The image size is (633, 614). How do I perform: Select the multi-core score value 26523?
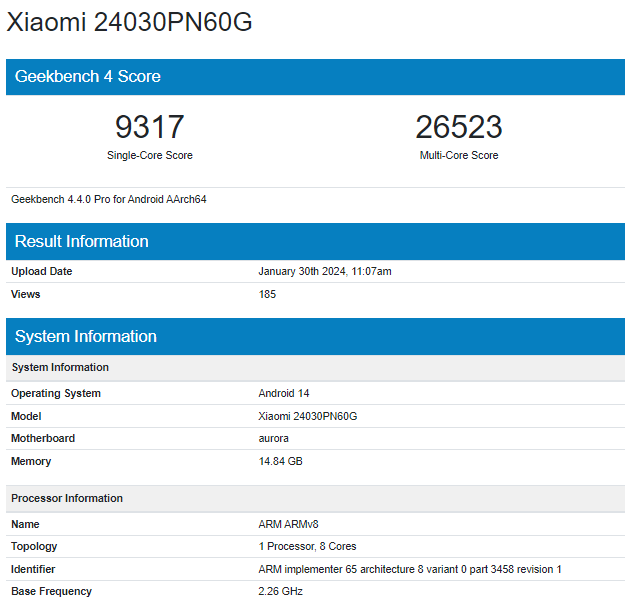pos(459,127)
